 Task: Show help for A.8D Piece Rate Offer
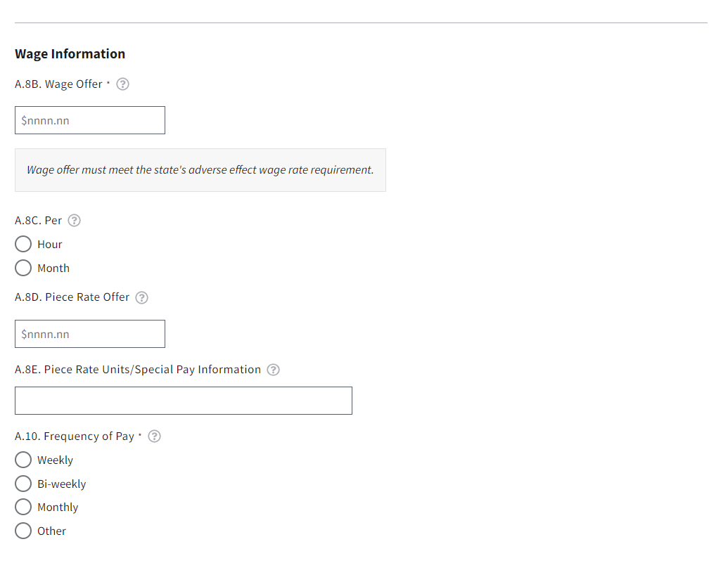click(x=141, y=297)
